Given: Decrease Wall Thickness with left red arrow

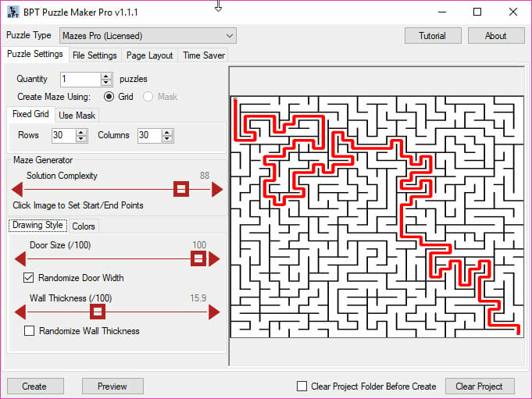Looking at the screenshot, I should click(x=20, y=312).
